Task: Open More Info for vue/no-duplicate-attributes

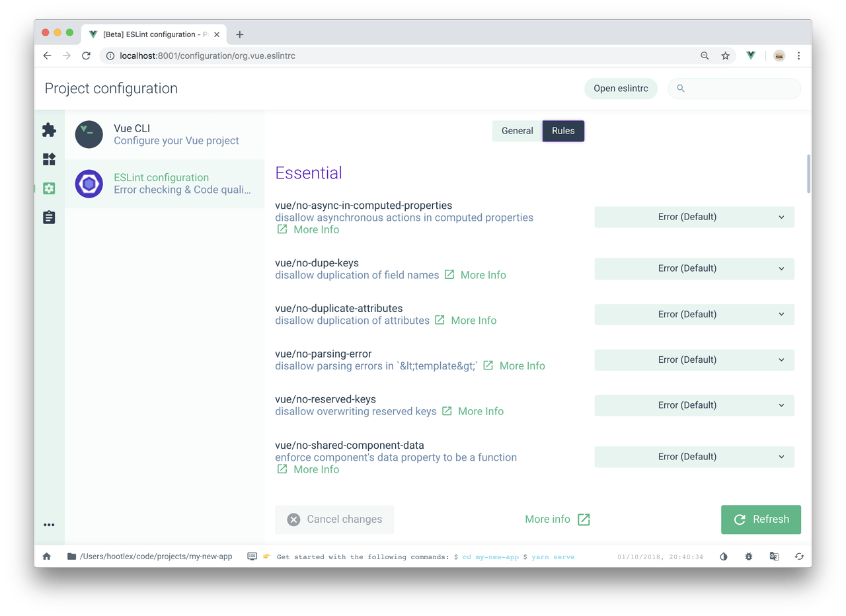Action: [465, 321]
